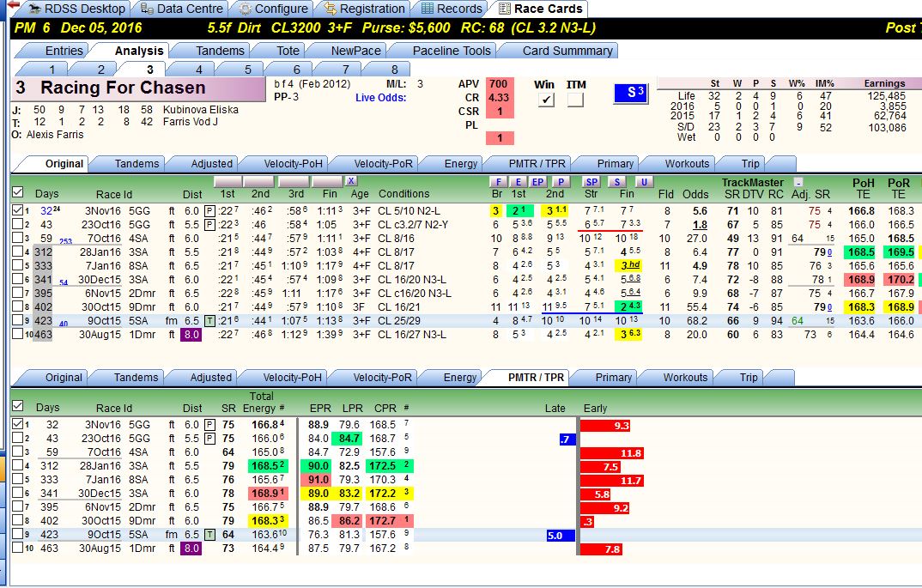Screen dimensions: 922x588
Task: Click T icon in lower 9Oct15 row
Action: (209, 535)
